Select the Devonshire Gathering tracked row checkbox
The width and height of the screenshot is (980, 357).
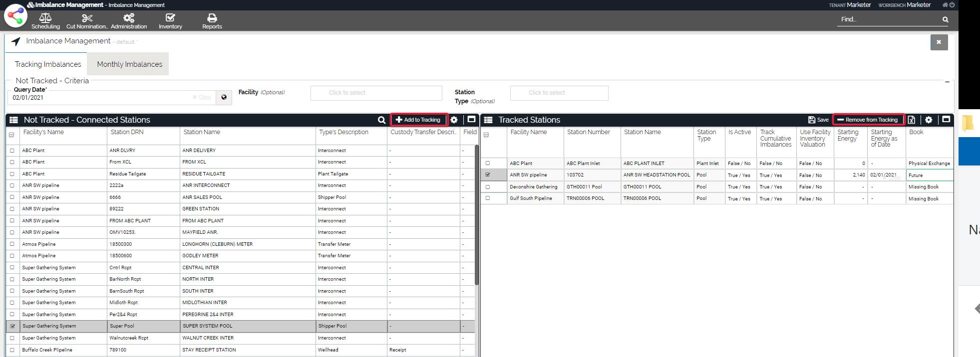488,187
